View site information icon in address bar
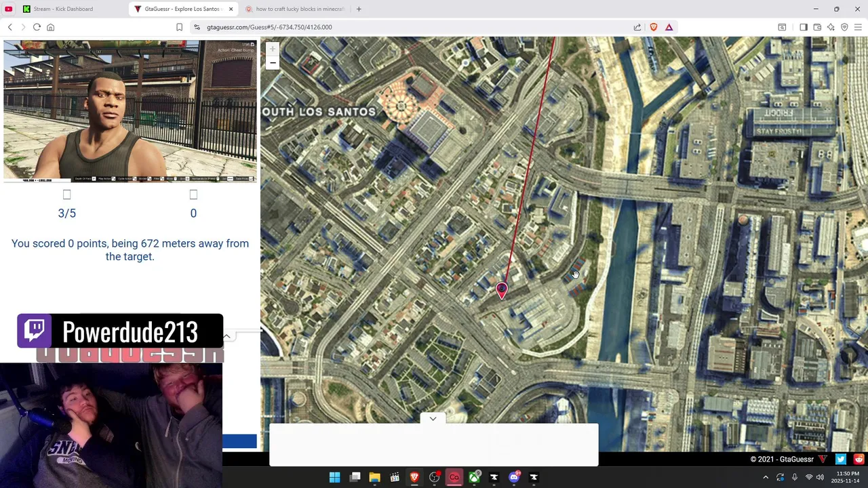The image size is (868, 488). click(x=197, y=27)
